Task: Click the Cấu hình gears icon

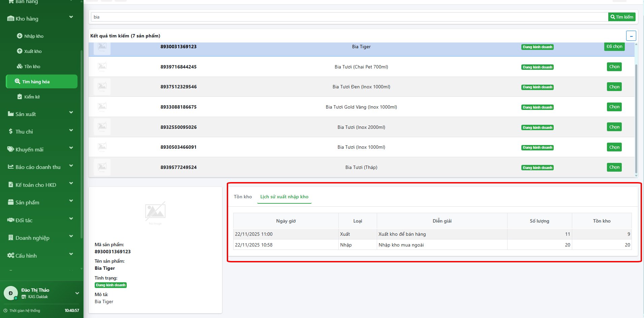Action: click(11, 256)
